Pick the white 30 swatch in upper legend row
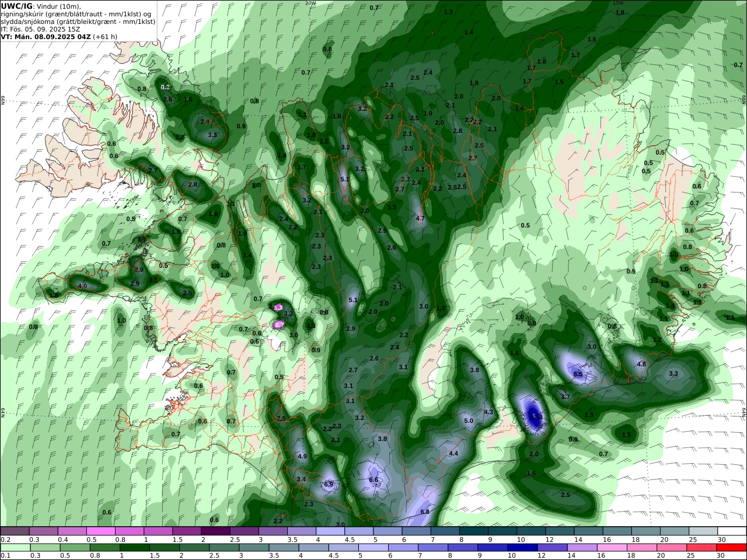747x560 pixels. point(731,531)
